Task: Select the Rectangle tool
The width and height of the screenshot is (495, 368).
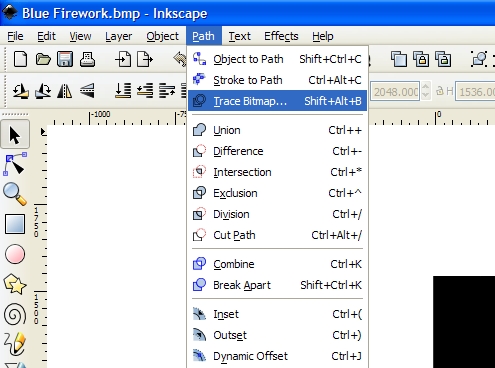Action: point(15,224)
